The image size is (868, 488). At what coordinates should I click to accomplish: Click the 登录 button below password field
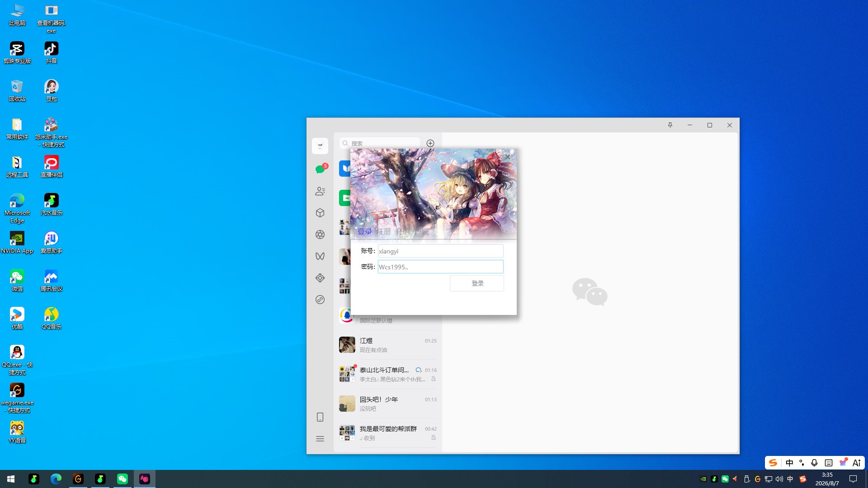pos(477,283)
